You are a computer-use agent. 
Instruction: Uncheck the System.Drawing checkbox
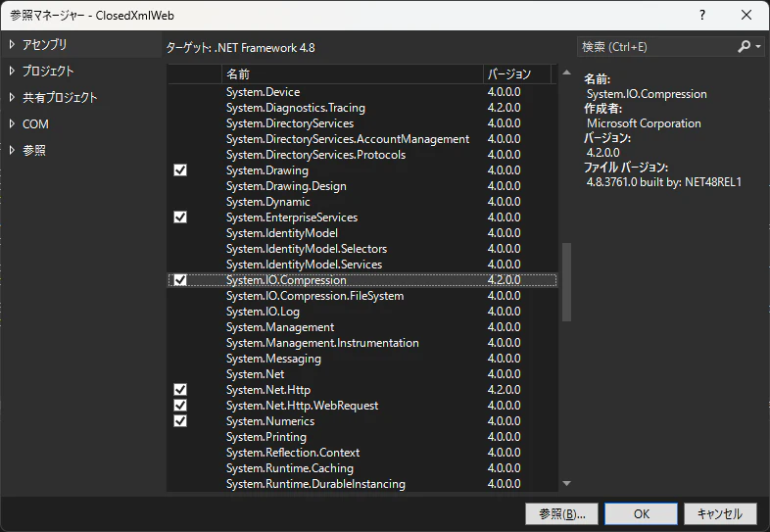[180, 170]
